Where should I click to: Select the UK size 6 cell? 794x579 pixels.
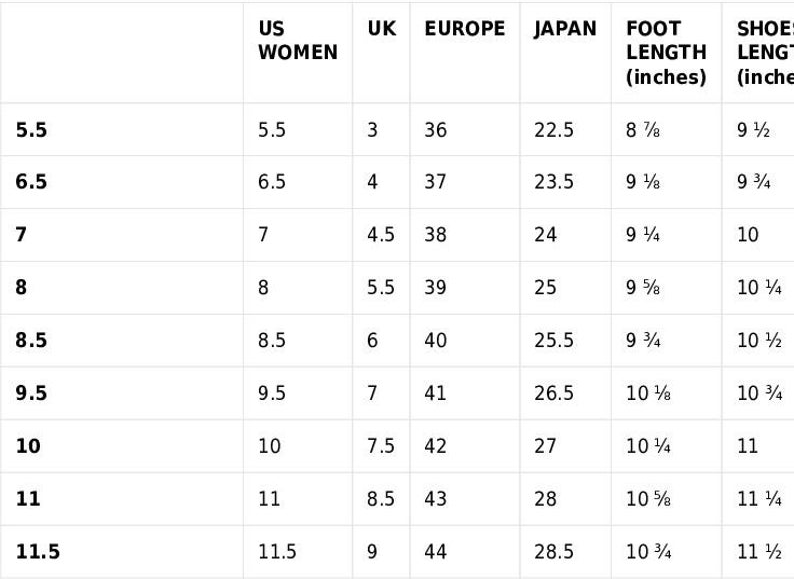pyautogui.click(x=372, y=341)
